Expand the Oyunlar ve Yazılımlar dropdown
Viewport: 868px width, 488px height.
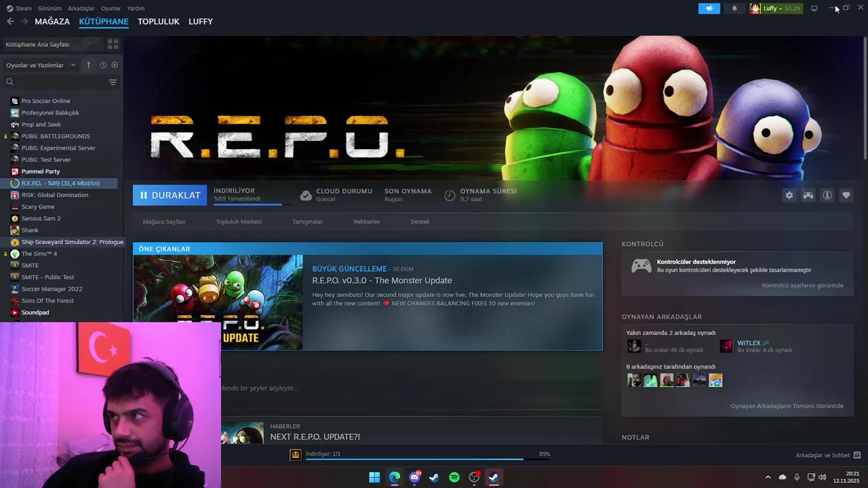coord(41,65)
